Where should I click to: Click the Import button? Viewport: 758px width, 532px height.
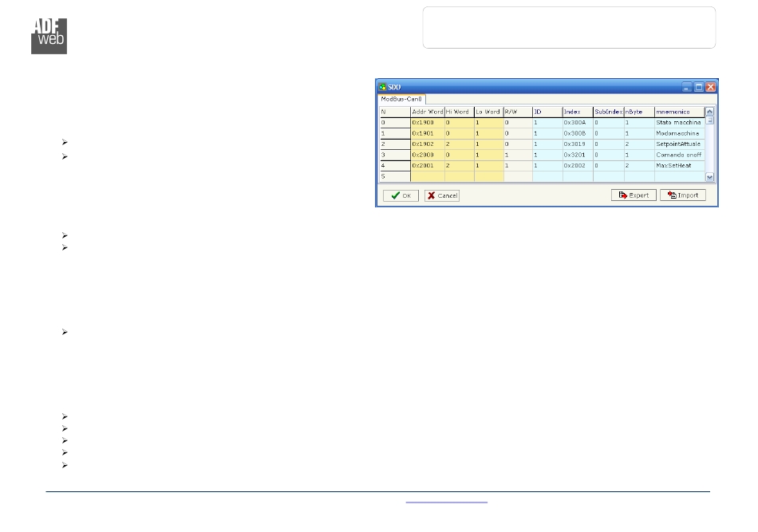pyautogui.click(x=683, y=195)
